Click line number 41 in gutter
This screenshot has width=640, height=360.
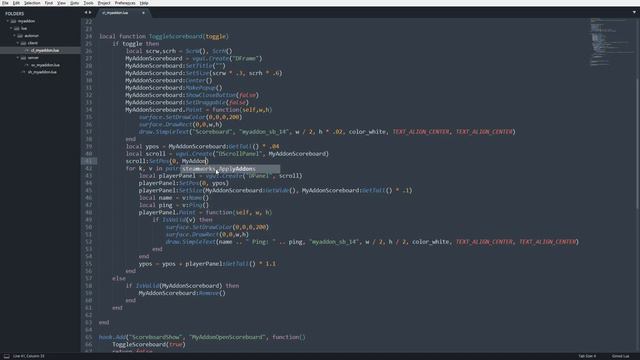click(x=89, y=161)
